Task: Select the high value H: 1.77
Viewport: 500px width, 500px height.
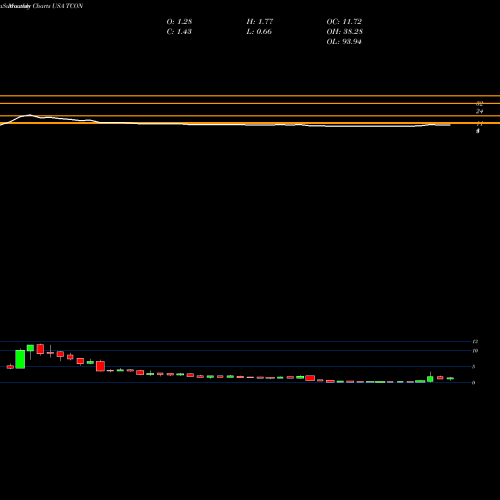Action: tap(260, 22)
